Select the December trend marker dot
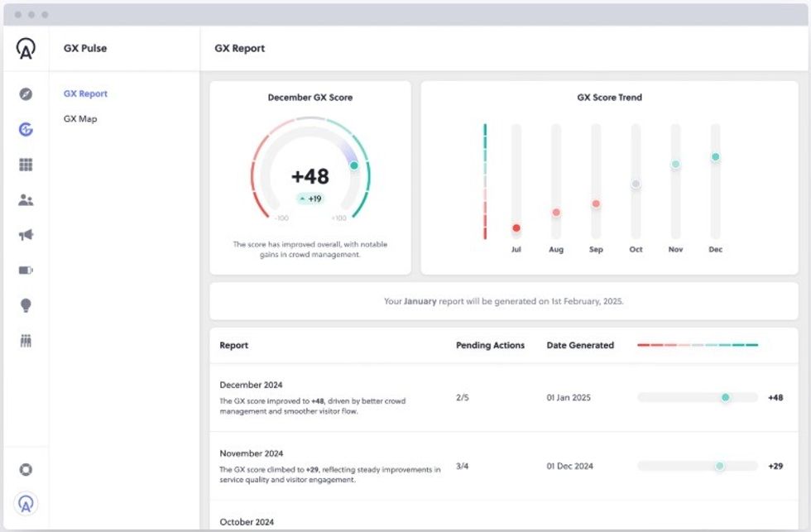811x532 pixels. tap(715, 155)
